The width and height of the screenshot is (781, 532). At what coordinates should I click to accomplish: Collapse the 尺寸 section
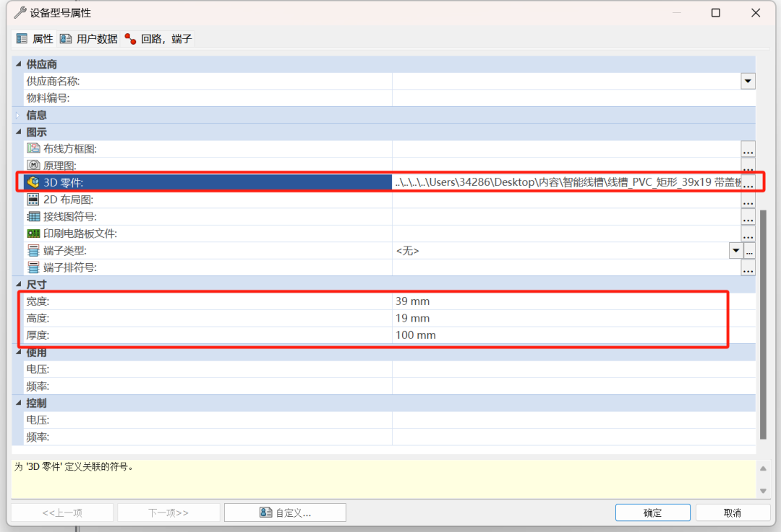click(x=18, y=285)
